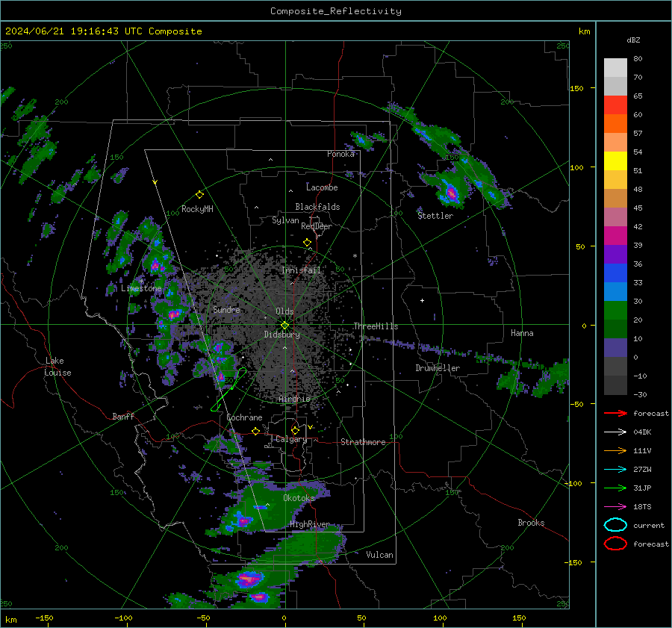Click the orange 111V arrow in legend
This screenshot has width=672, height=628.
pos(615,450)
